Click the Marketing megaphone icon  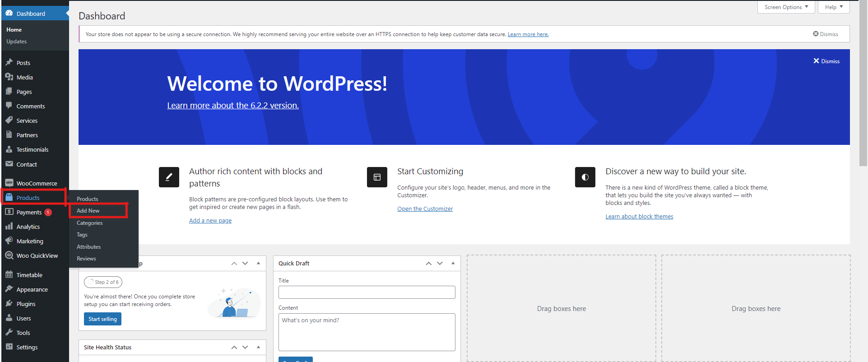pyautogui.click(x=9, y=241)
